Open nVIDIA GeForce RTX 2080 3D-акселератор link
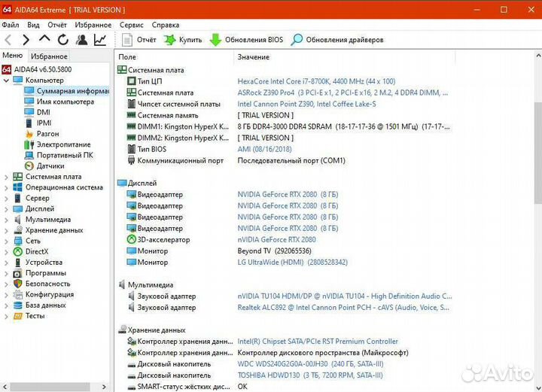This screenshot has height=392, width=542. [276, 240]
